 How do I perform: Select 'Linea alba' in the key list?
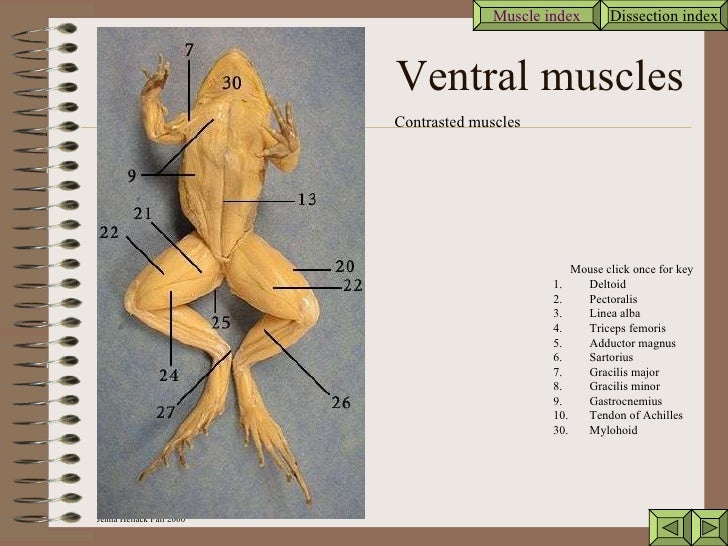(615, 313)
